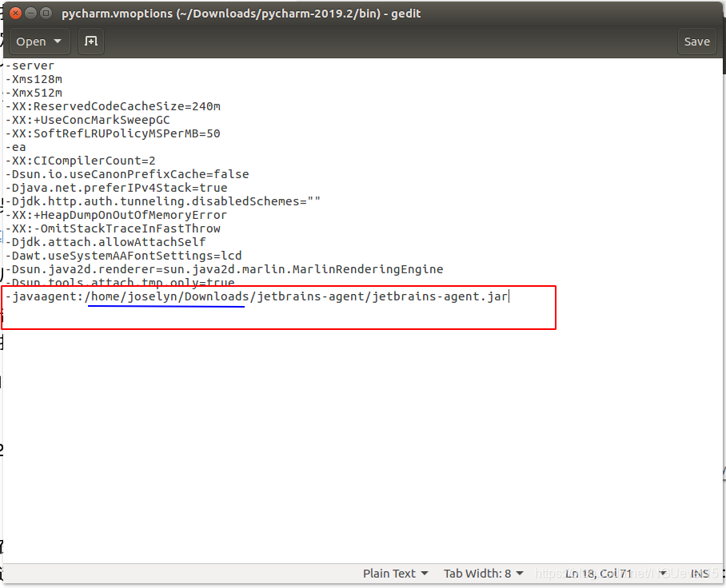Click the '-Dsun.java2d.renderer' MarlinRenderingEngine line
Viewport: 726px width, 588px height.
(224, 269)
